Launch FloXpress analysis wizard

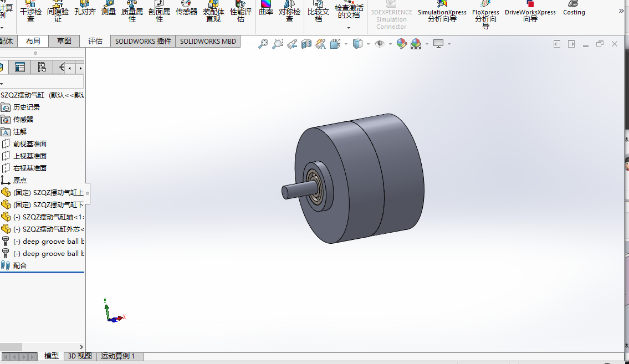(485, 14)
